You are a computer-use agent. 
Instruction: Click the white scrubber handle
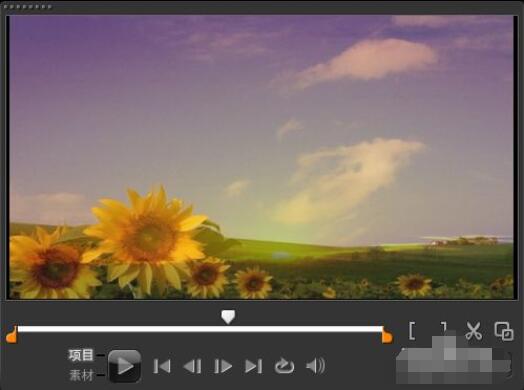228,316
